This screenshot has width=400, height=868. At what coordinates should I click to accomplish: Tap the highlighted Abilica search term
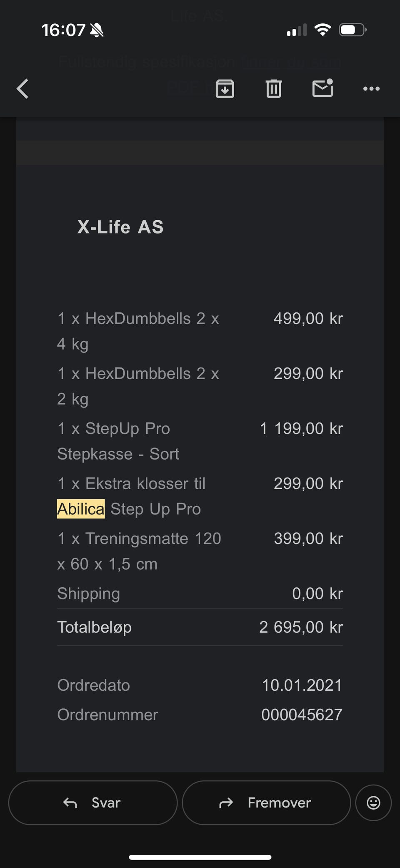(81, 509)
